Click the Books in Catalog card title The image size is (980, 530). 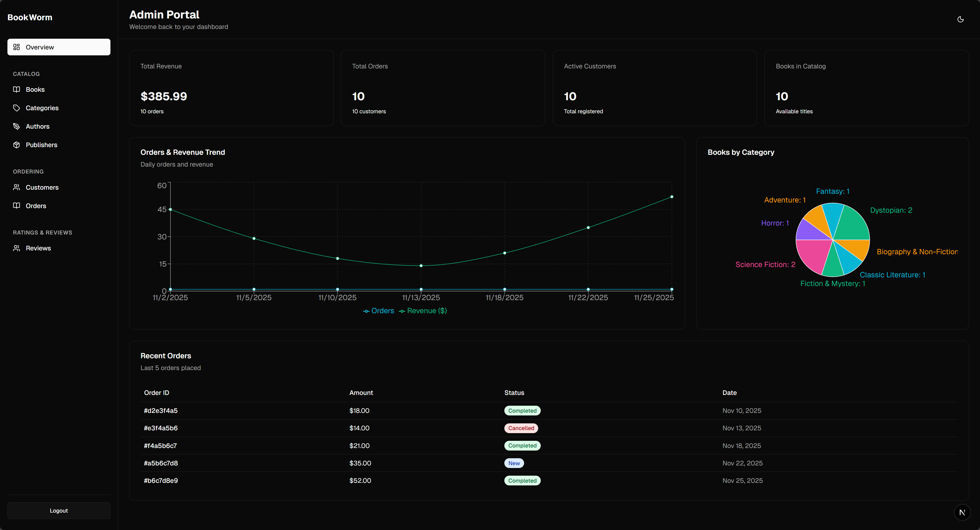pos(801,66)
